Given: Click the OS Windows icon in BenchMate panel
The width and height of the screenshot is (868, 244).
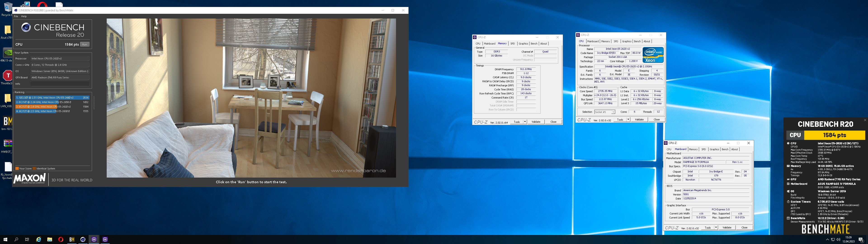Looking at the screenshot, I should (x=788, y=191).
